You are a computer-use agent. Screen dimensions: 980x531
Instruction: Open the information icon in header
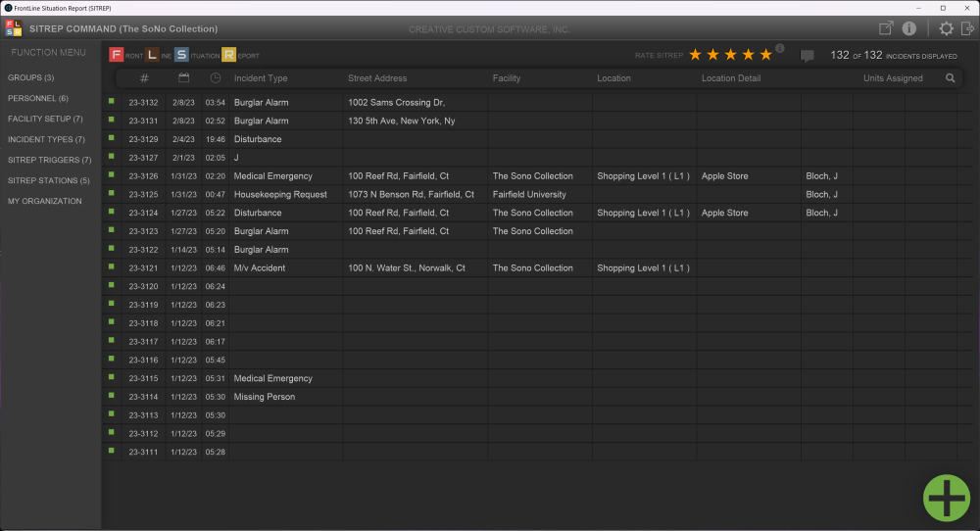coord(909,29)
